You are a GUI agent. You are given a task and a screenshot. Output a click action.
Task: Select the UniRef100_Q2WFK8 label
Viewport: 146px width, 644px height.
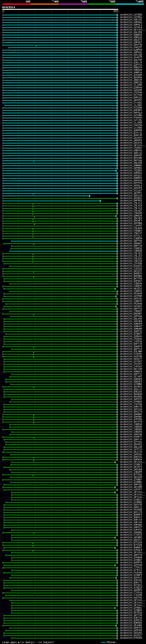131,50
